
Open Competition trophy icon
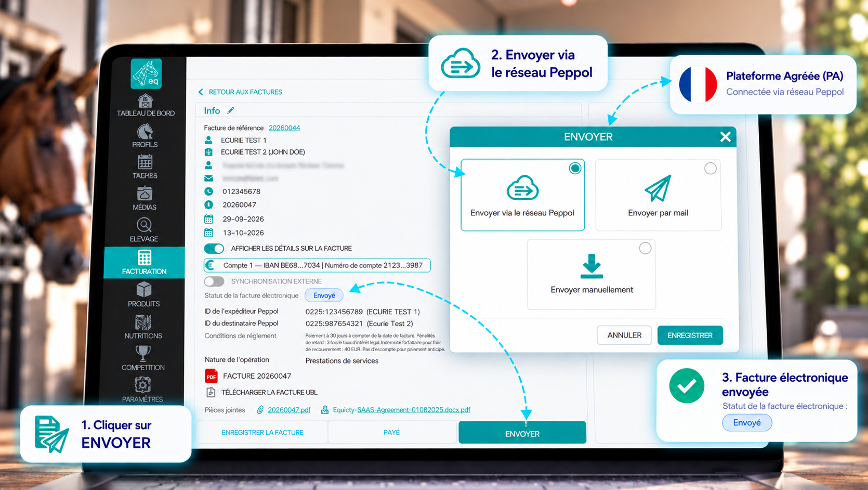142,353
